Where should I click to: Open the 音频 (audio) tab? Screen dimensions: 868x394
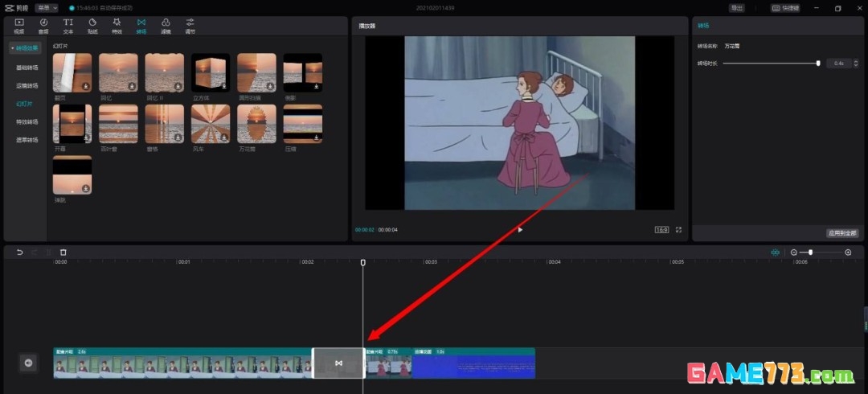click(43, 26)
